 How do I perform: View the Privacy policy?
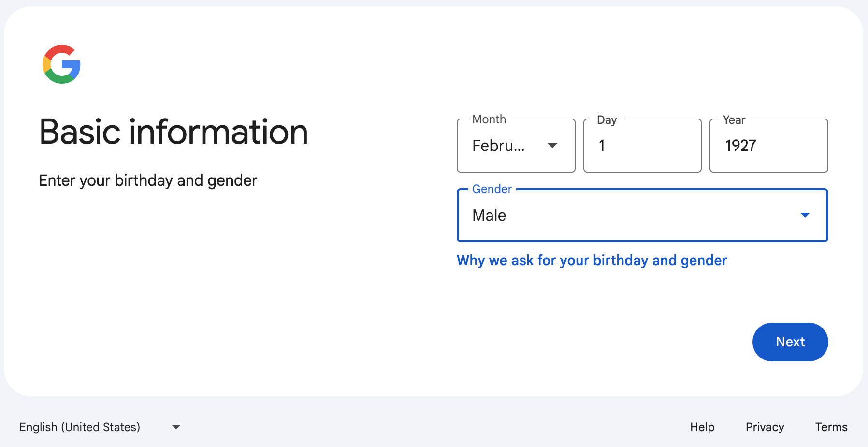[765, 427]
